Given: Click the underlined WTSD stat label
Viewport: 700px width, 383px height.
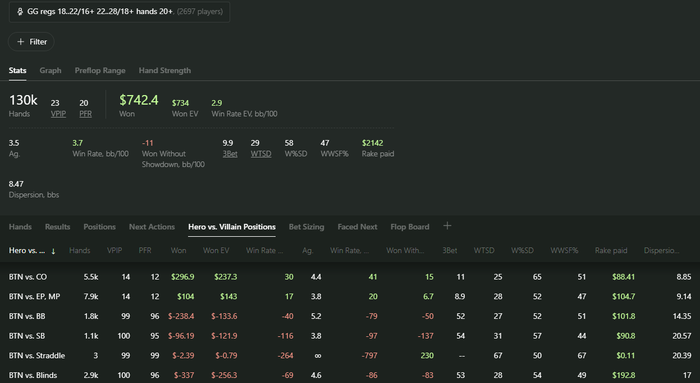Looking at the screenshot, I should tap(261, 154).
